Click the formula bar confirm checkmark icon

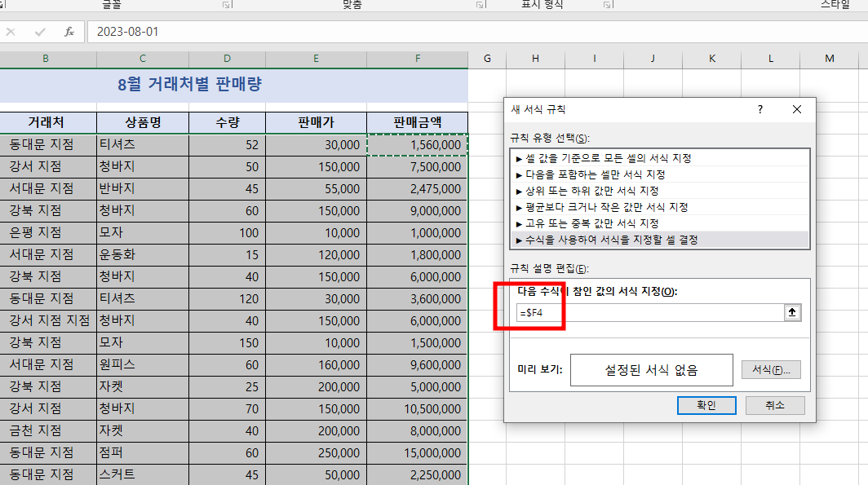[x=40, y=32]
